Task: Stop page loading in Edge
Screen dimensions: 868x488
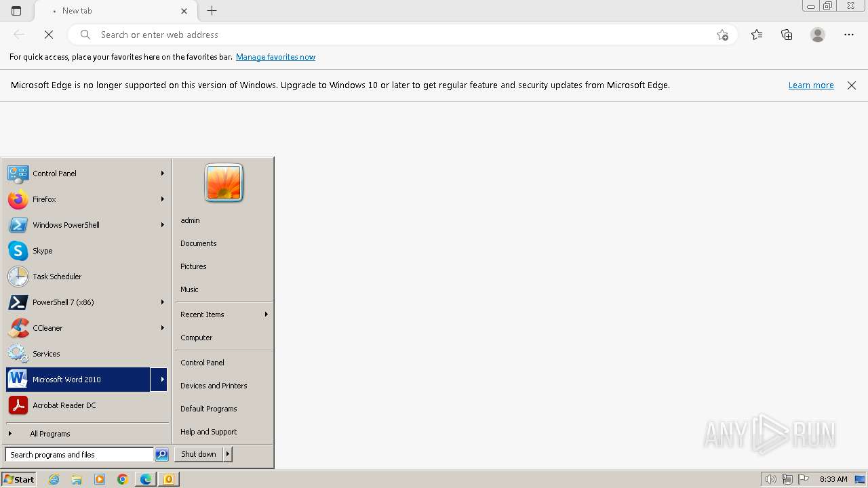Action: 49,35
